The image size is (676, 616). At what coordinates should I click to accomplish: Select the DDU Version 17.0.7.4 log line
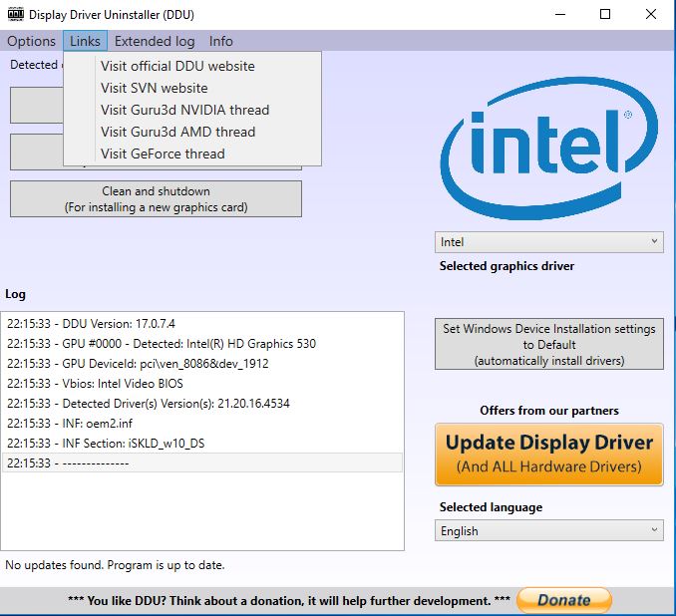tap(202, 324)
